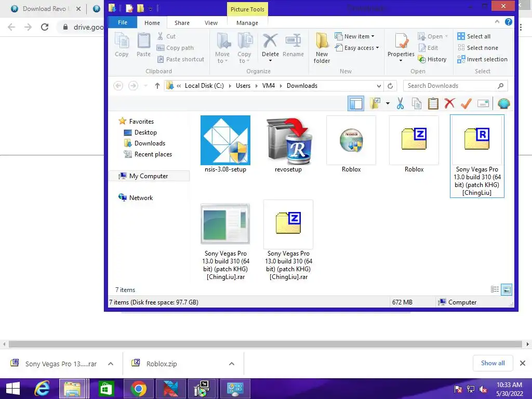Open the Copy to dropdown
Image resolution: width=532 pixels, height=399 pixels.
pos(244,48)
